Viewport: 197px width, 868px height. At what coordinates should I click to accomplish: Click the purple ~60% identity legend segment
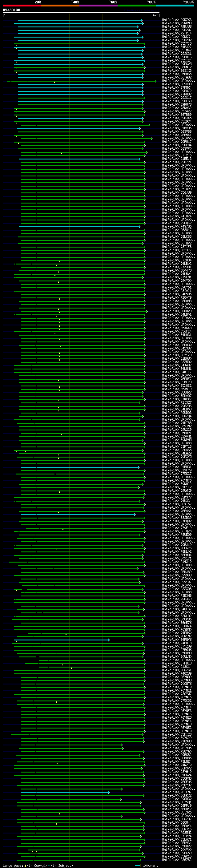pos(99,6)
